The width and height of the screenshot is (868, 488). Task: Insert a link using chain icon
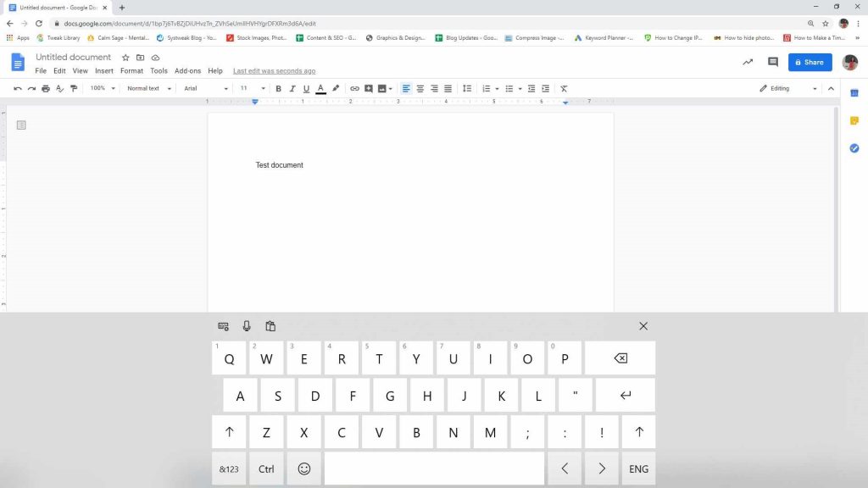[x=354, y=88]
